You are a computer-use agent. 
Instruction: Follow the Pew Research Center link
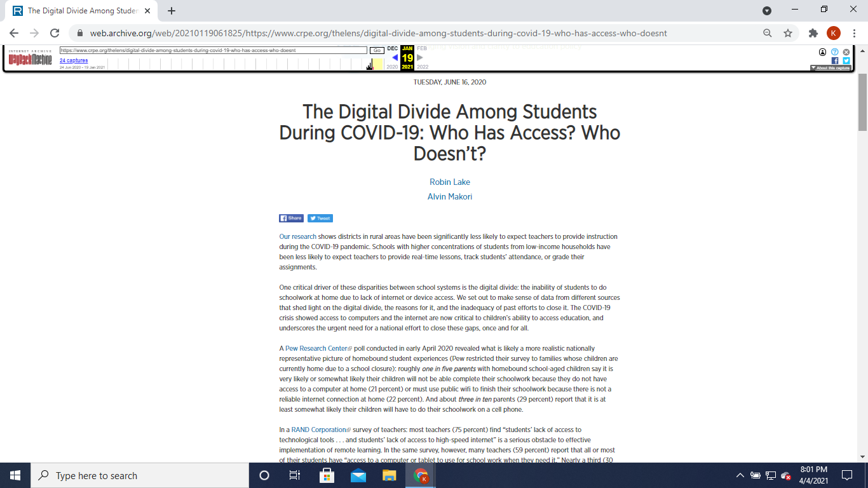click(x=315, y=348)
